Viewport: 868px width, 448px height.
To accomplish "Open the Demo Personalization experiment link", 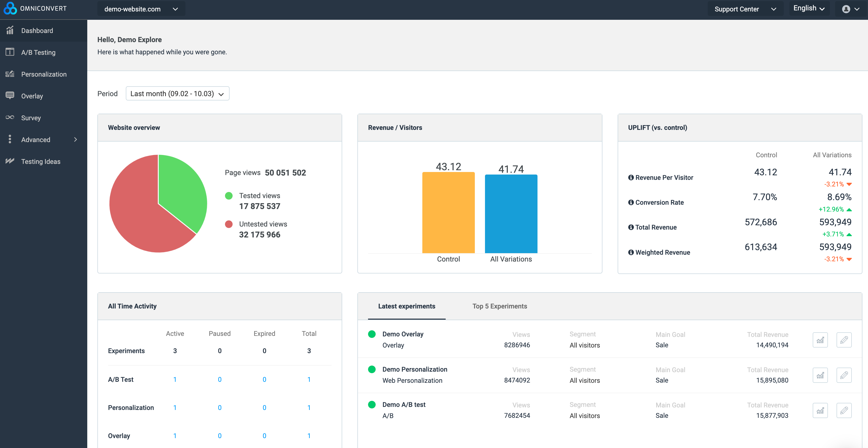I will pyautogui.click(x=414, y=369).
